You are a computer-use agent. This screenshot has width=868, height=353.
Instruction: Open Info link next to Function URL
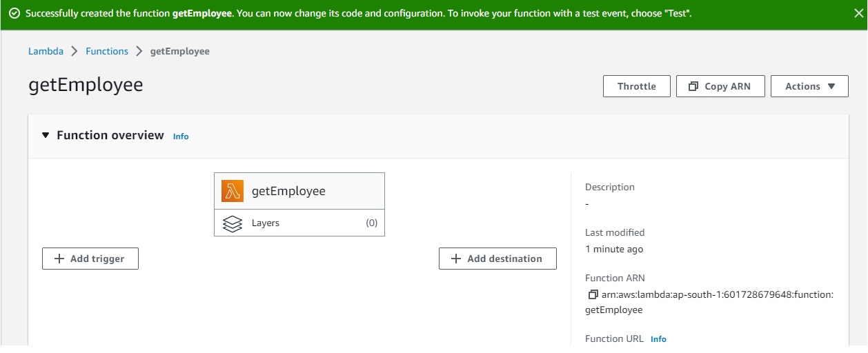[658, 339]
